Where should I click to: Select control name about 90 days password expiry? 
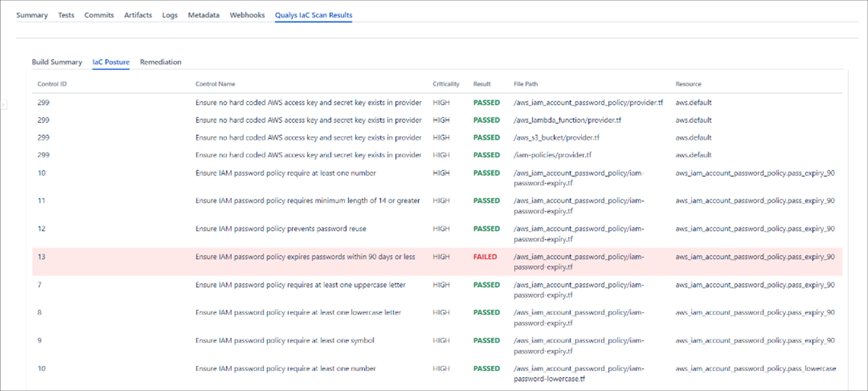tap(305, 257)
